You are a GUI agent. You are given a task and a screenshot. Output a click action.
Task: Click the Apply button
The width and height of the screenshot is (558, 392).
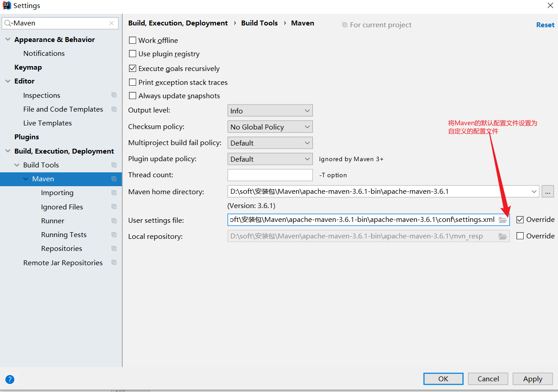[533, 379]
